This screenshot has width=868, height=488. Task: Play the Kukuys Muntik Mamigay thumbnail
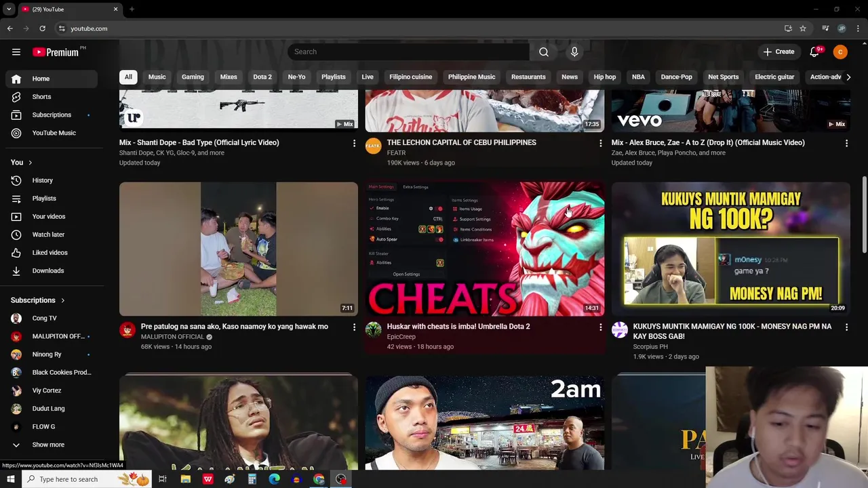pyautogui.click(x=731, y=249)
